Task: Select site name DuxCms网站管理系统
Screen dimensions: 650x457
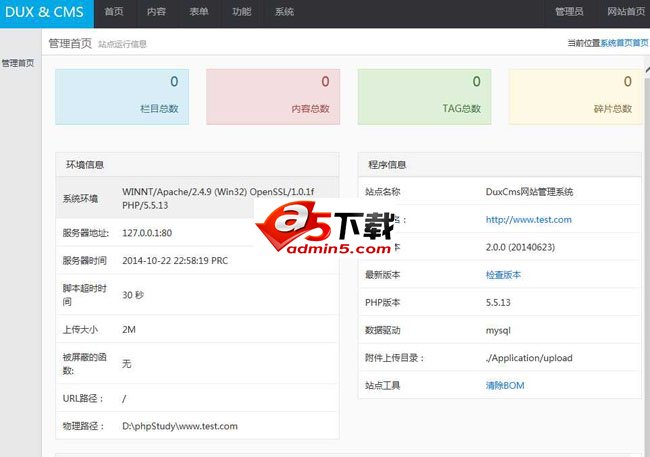Action: tap(529, 192)
